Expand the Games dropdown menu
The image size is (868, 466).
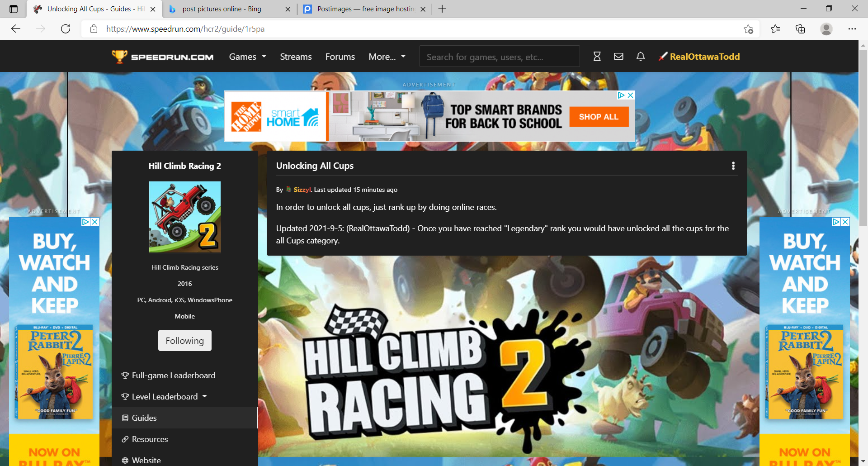coord(248,57)
